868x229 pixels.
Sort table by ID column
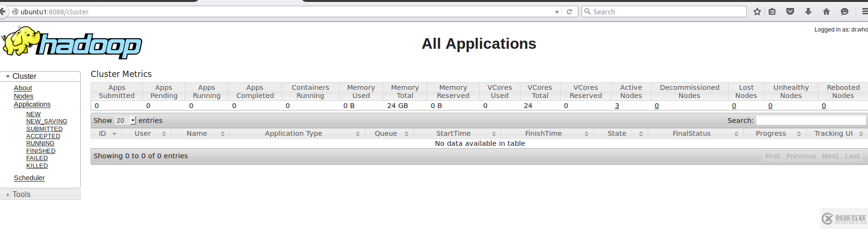106,134
